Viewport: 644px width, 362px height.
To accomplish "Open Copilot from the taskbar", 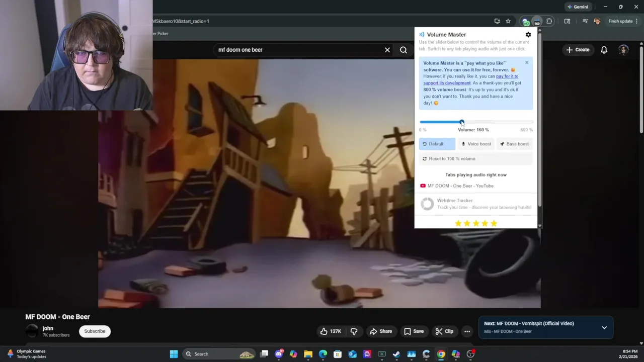I will coord(293,354).
